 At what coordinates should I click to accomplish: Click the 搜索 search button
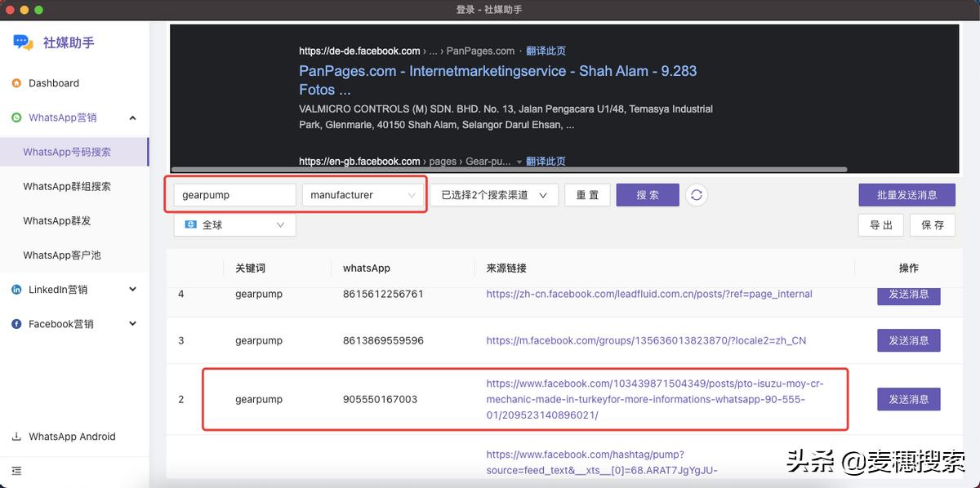point(647,195)
